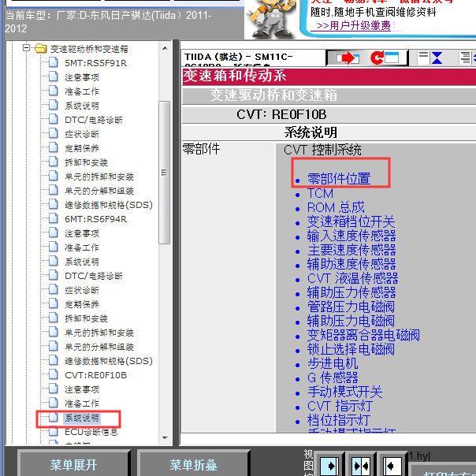476x476 pixels.
Task: Click the page icon beside 5MT:RS5F91R
Action: pyautogui.click(x=54, y=62)
